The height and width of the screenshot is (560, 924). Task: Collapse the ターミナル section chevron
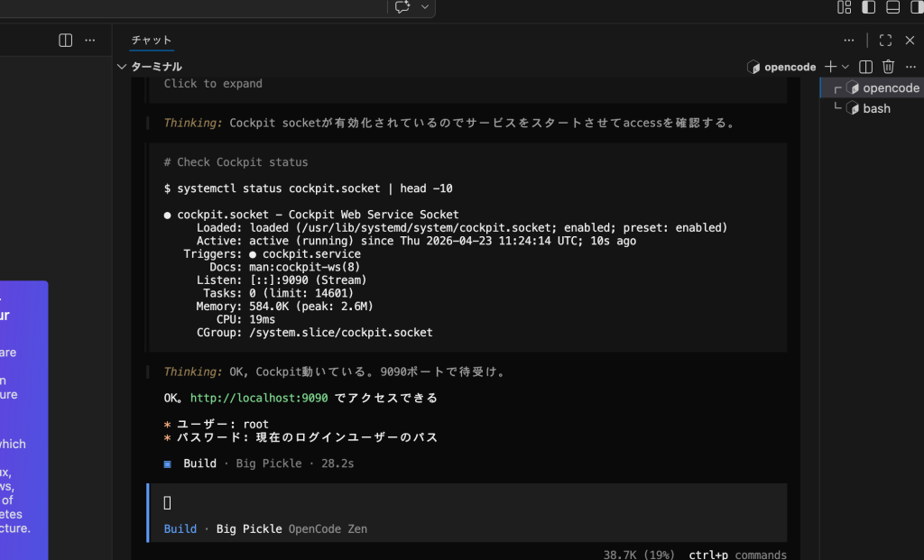click(122, 67)
